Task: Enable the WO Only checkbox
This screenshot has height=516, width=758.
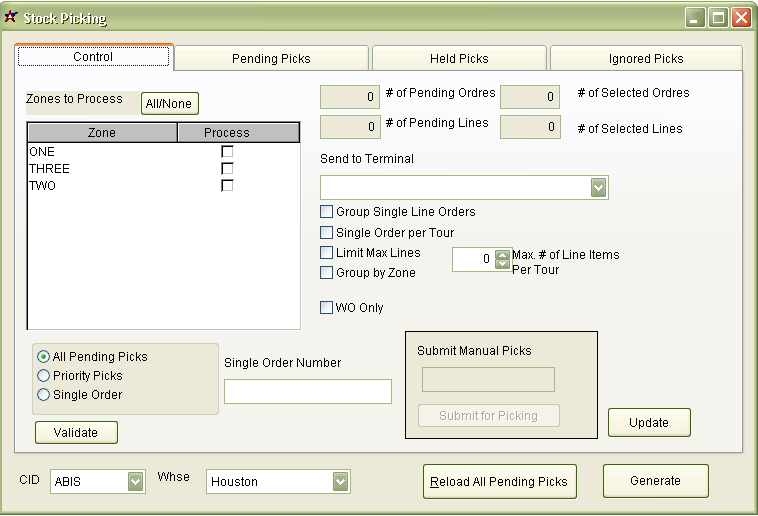Action: tap(327, 308)
